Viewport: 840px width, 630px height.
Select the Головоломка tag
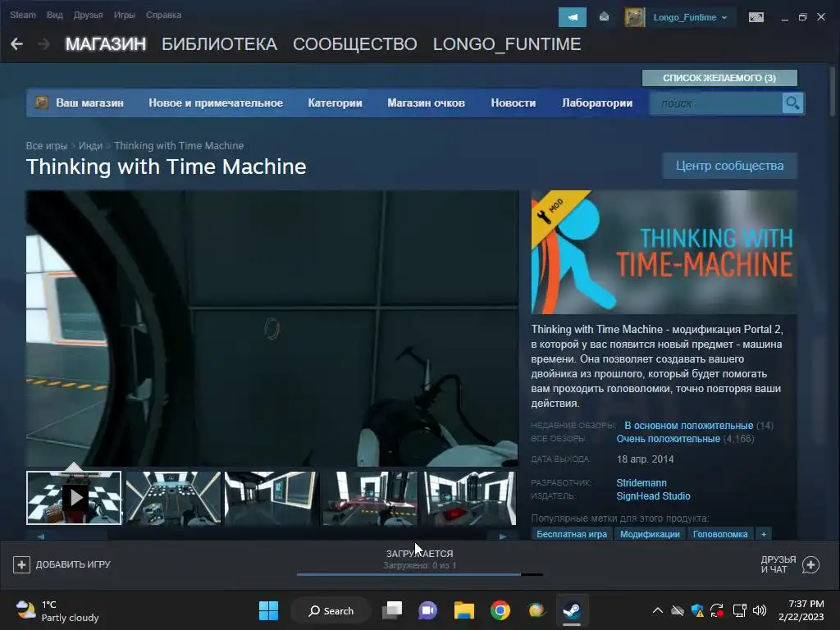[720, 534]
